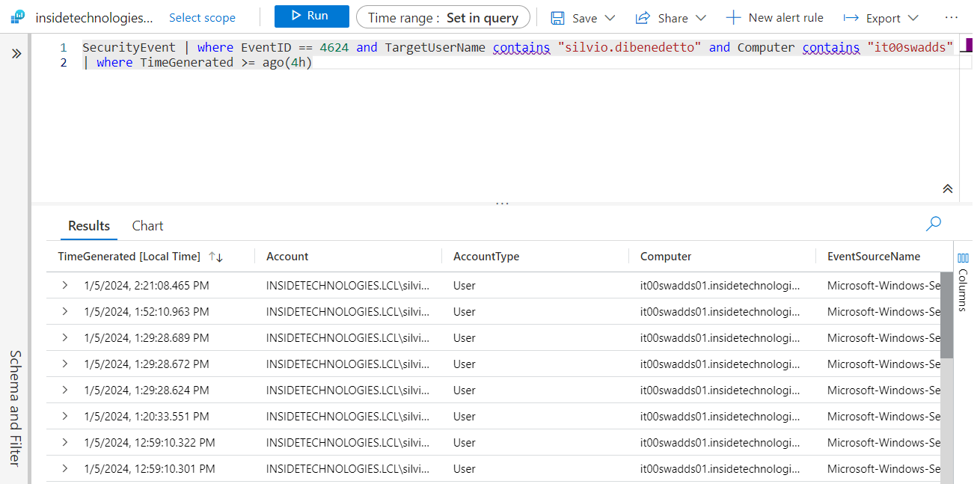Open the insidetechnologies workspace name
Image resolution: width=980 pixels, height=484 pixels.
coord(94,17)
